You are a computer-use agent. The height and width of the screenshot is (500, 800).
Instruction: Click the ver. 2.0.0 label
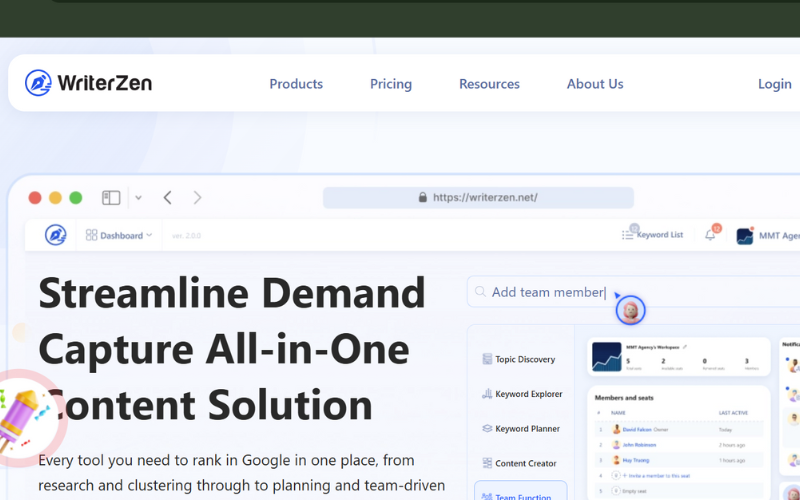[x=186, y=236]
